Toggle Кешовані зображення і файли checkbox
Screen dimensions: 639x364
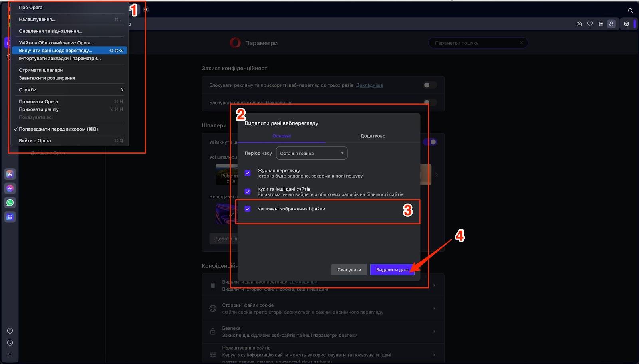pos(248,209)
